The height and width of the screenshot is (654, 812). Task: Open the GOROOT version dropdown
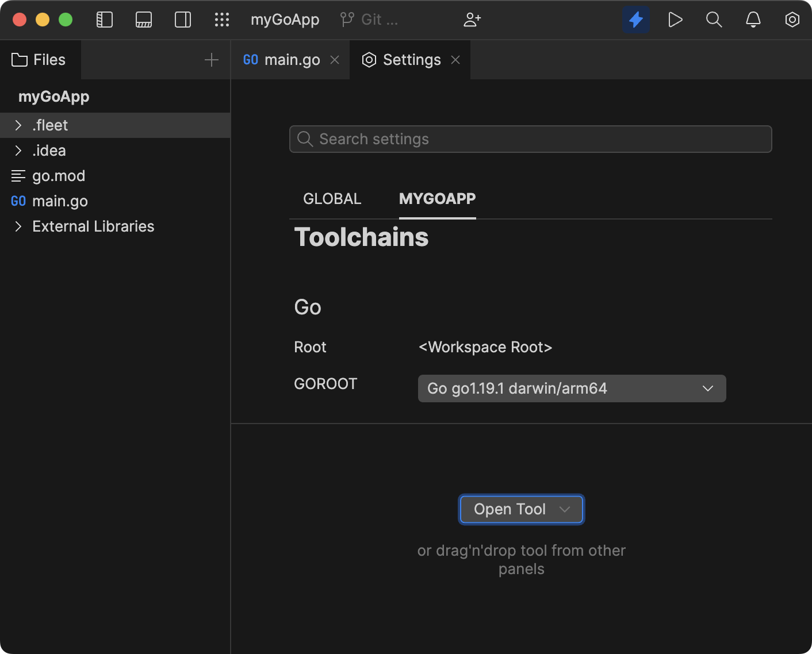pos(707,388)
